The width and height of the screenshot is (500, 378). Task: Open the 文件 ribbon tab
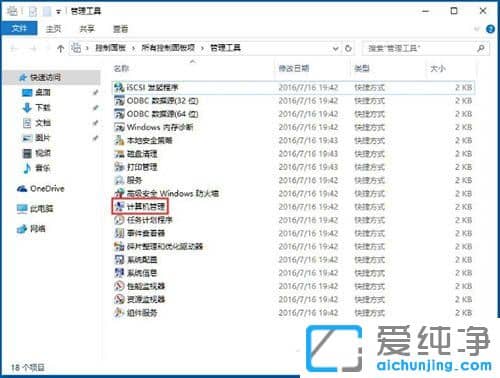(19, 29)
